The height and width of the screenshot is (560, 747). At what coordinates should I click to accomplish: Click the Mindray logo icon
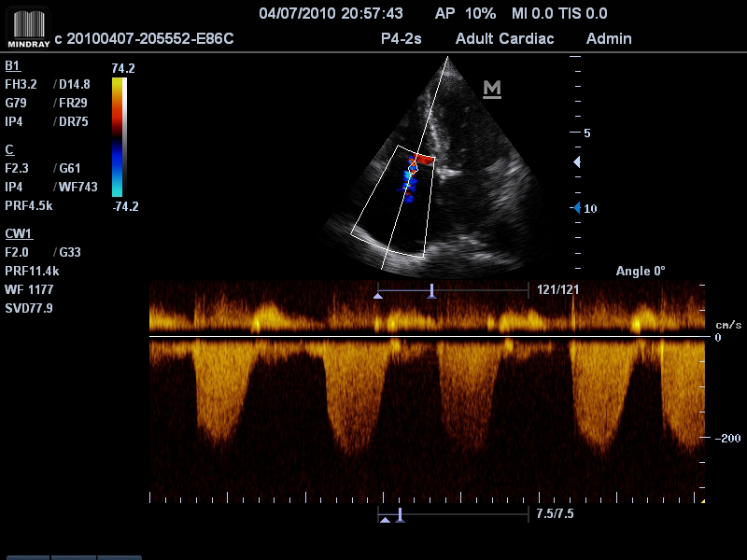(x=26, y=28)
